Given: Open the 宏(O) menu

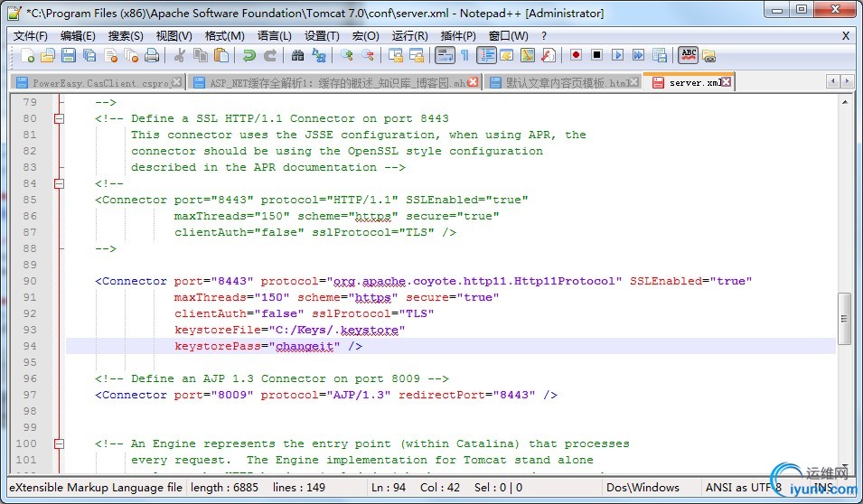Looking at the screenshot, I should pos(365,36).
